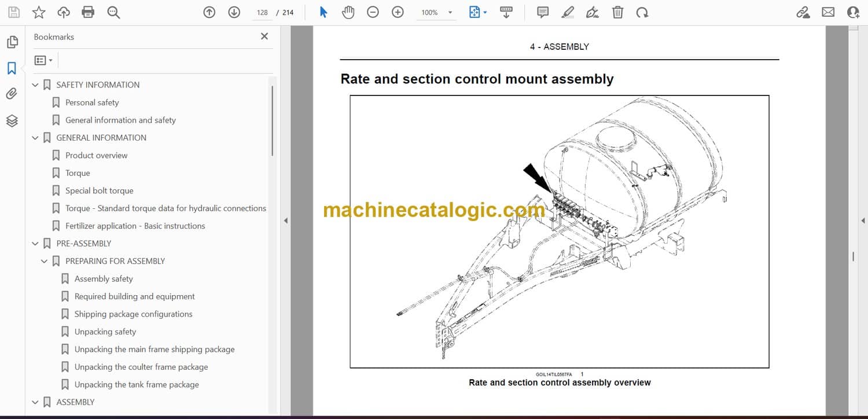Collapse the left navigation pane

(x=285, y=220)
